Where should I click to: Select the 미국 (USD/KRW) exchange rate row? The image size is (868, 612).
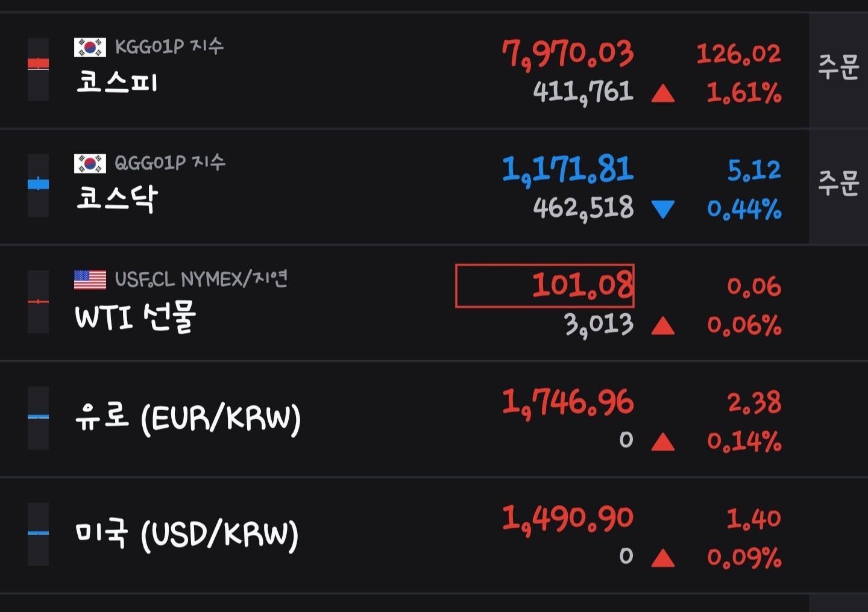point(434,535)
